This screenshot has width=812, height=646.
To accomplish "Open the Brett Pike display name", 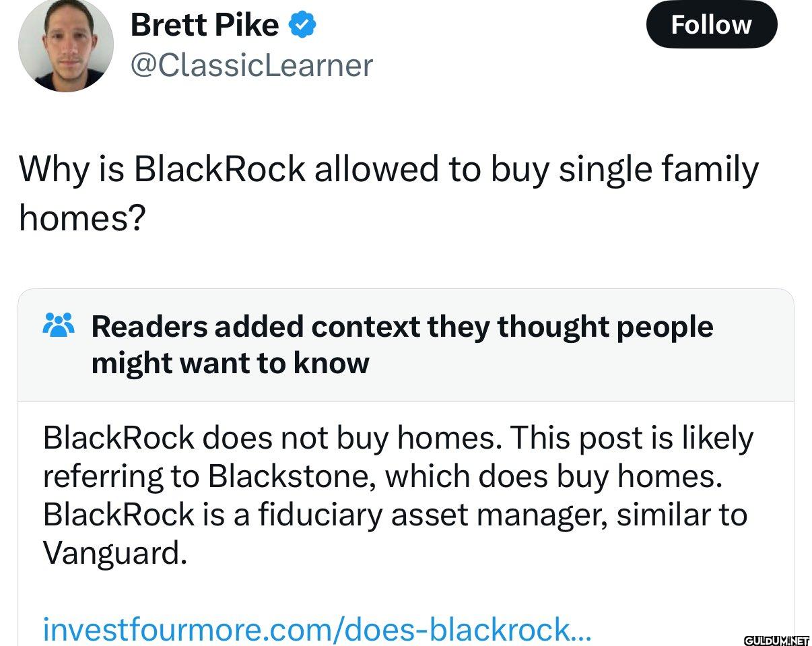I will (204, 26).
